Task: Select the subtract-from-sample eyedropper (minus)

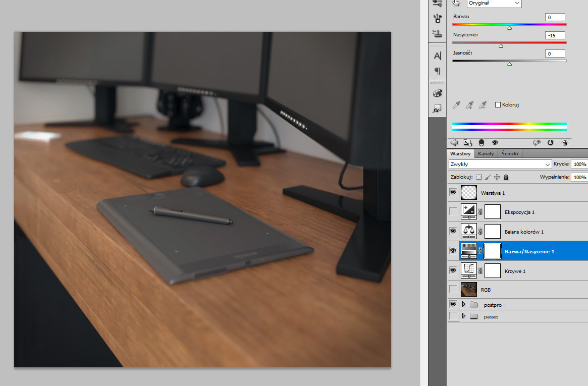Action: [483, 105]
